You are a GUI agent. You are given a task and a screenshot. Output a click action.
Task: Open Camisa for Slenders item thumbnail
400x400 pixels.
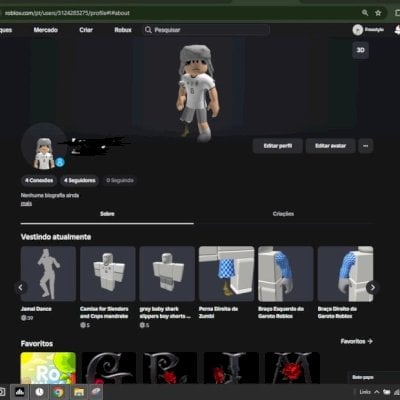point(108,274)
